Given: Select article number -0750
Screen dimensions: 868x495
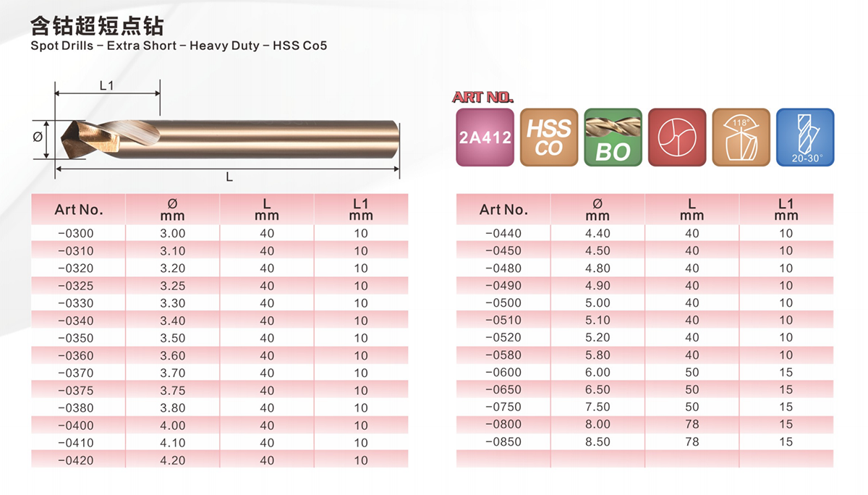Looking at the screenshot, I should tap(503, 407).
